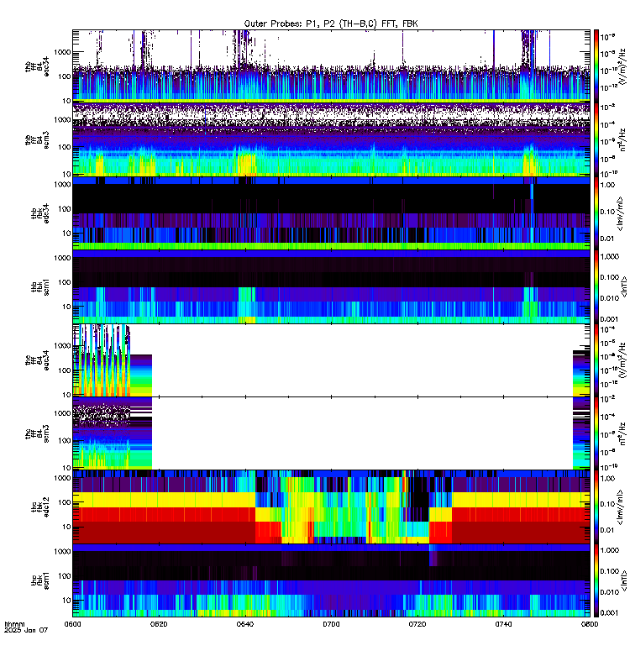630x672 pixels.
Task: Click the <|nT|> unit label of thb fbk scm1
Action: [623, 286]
